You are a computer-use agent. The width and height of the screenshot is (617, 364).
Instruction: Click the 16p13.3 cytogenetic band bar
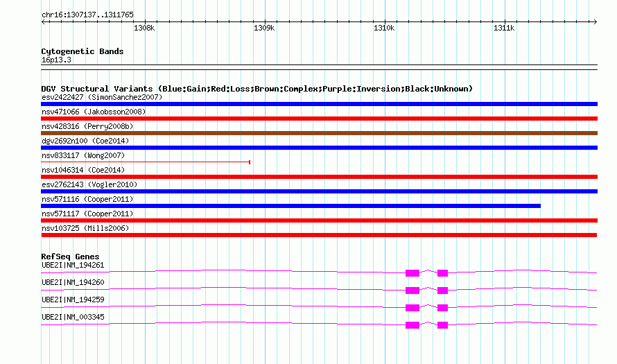tap(319, 67)
